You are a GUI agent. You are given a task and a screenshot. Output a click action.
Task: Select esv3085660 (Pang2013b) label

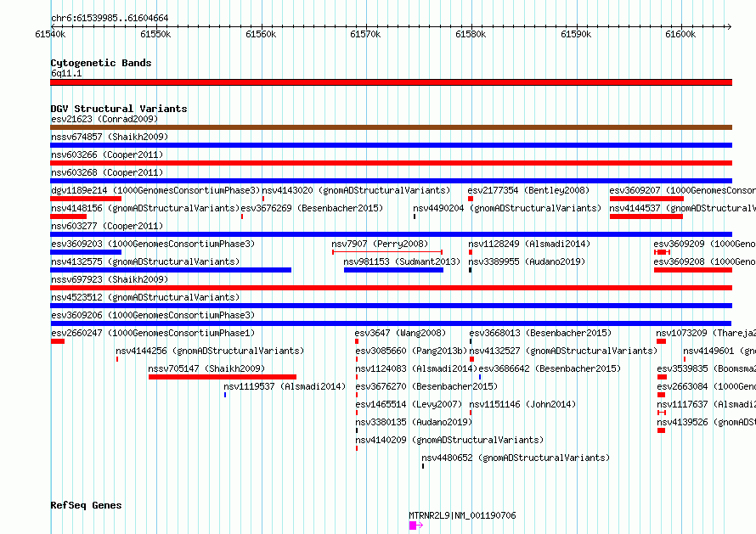pos(412,351)
